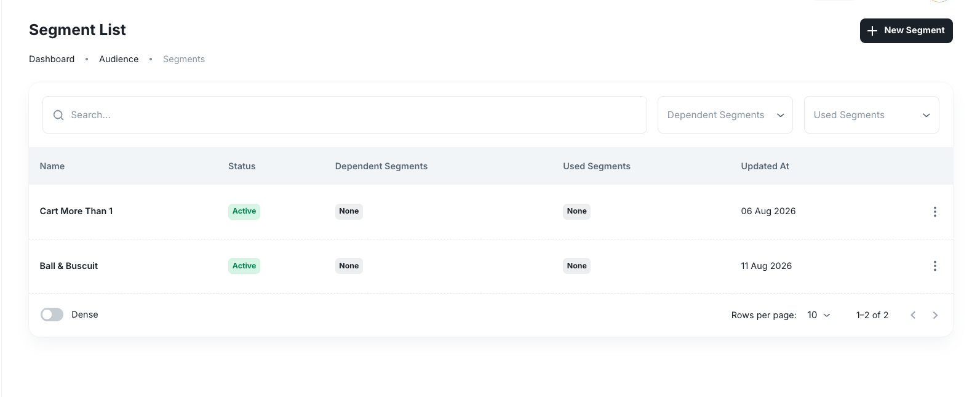This screenshot has width=980, height=397.
Task: Open the Ball & Buscuit segment
Action: point(69,266)
